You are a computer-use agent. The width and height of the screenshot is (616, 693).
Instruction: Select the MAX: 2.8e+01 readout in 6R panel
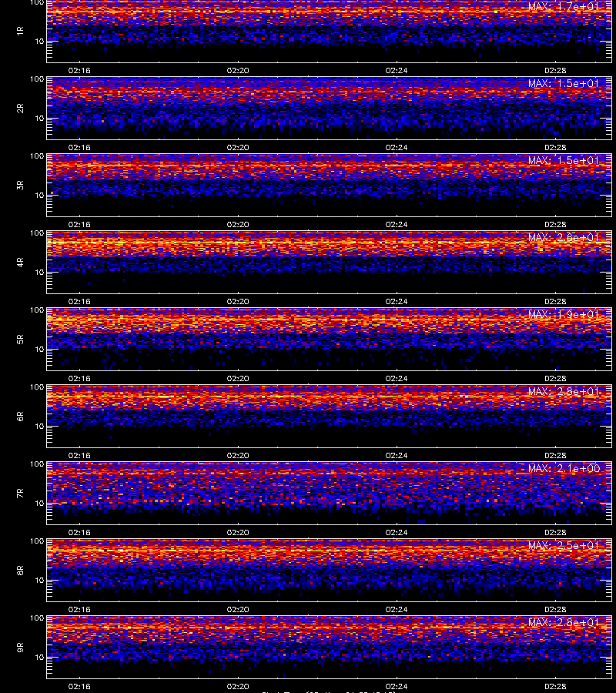564,391
